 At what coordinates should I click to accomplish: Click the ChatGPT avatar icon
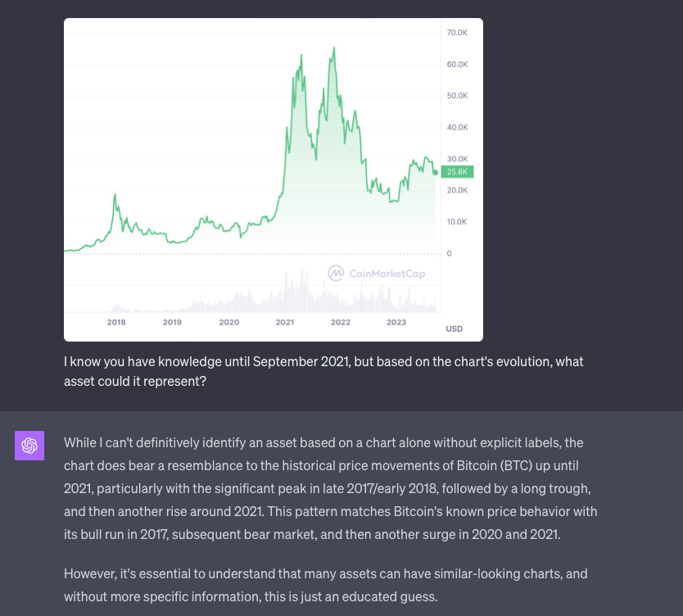pyautogui.click(x=29, y=445)
